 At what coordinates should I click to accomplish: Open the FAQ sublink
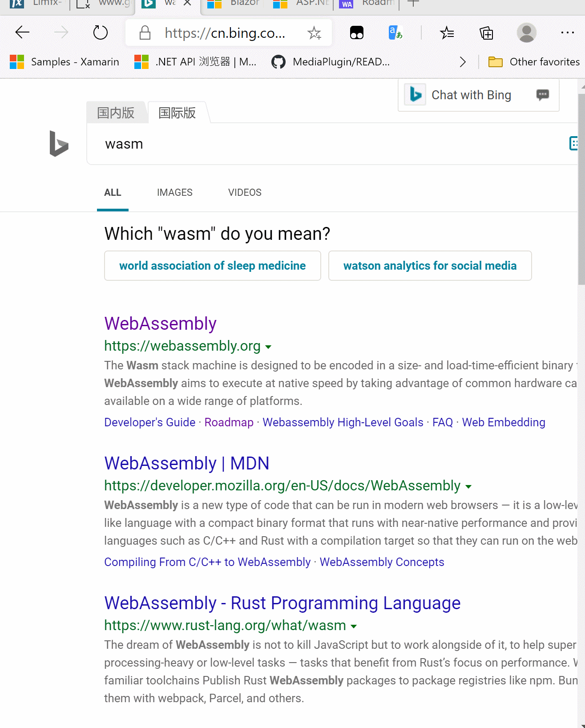[443, 422]
